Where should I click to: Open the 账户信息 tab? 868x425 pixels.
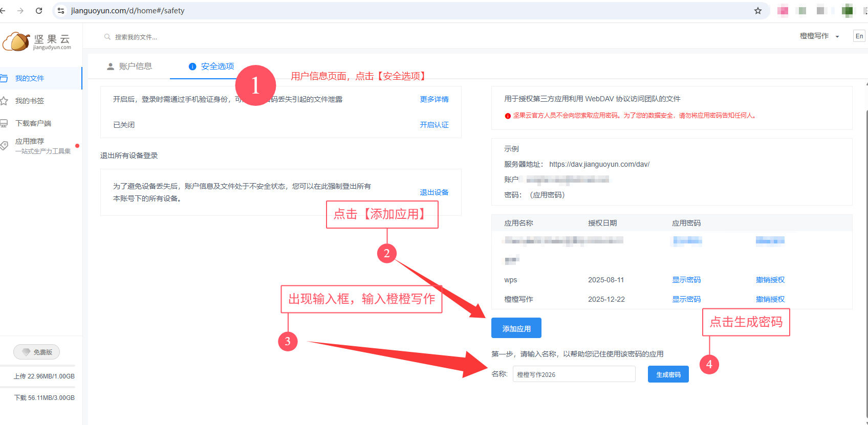coord(129,66)
